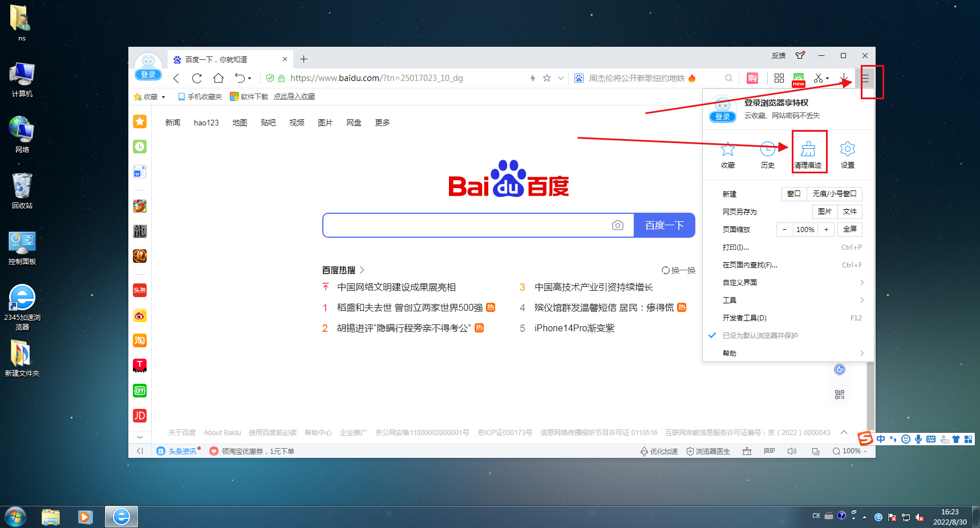Screen dimensions: 980x528
Task: Click the home page icon
Action: pyautogui.click(x=218, y=78)
